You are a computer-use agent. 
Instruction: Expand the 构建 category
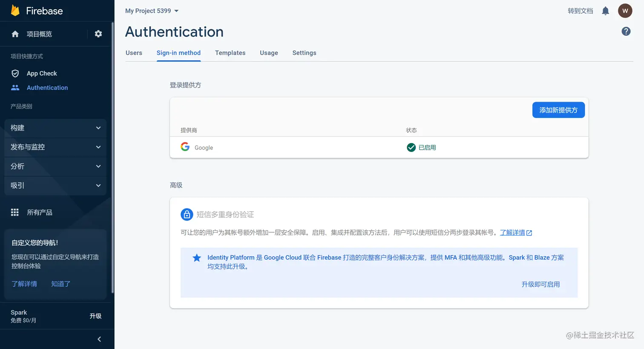[x=55, y=128]
